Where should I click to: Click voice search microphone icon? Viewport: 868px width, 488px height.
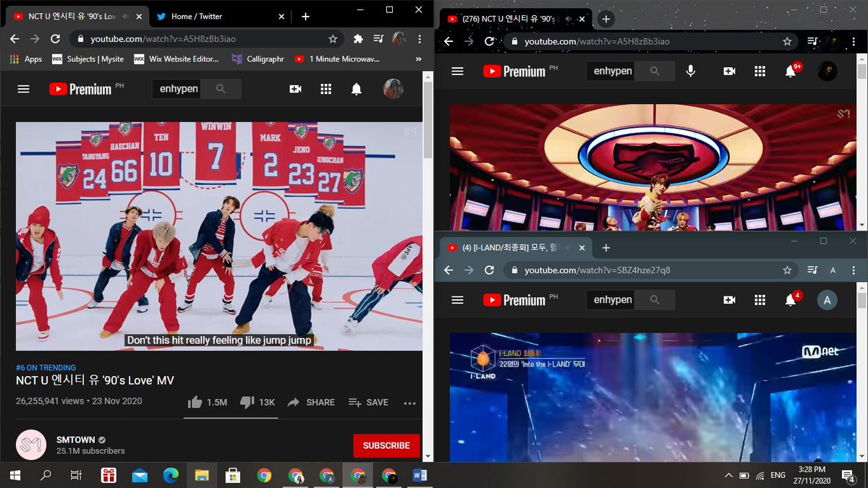coord(691,71)
